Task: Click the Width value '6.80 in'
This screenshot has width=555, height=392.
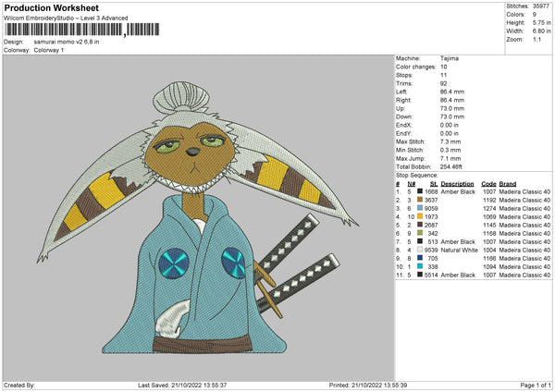Action: [x=542, y=31]
